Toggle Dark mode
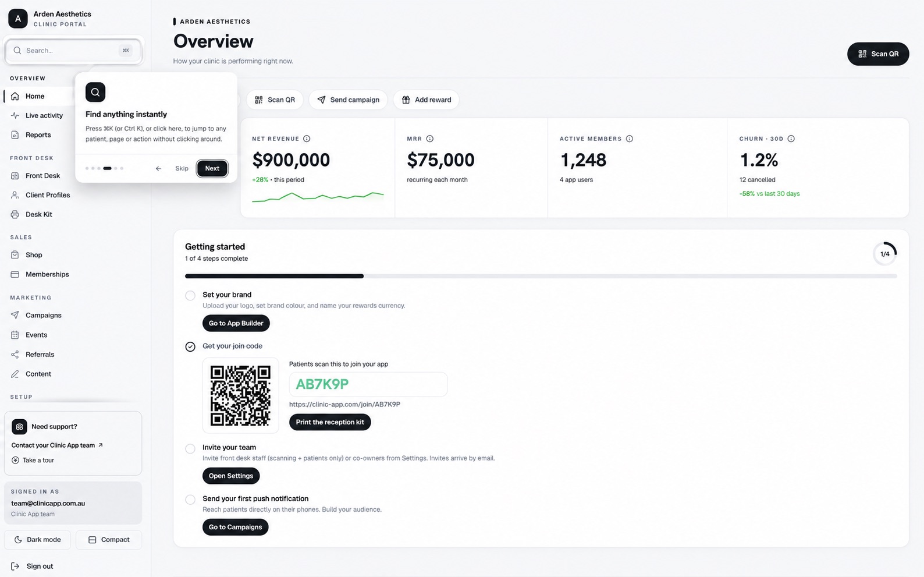The height and width of the screenshot is (577, 924). (37, 540)
